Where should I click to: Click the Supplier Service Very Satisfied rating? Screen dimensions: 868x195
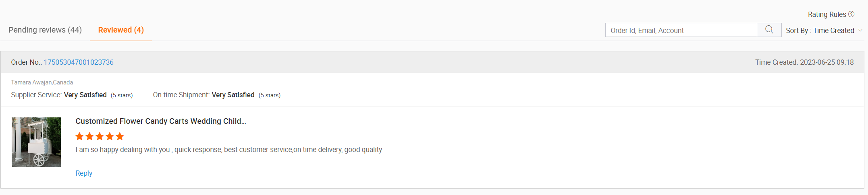[x=85, y=95]
